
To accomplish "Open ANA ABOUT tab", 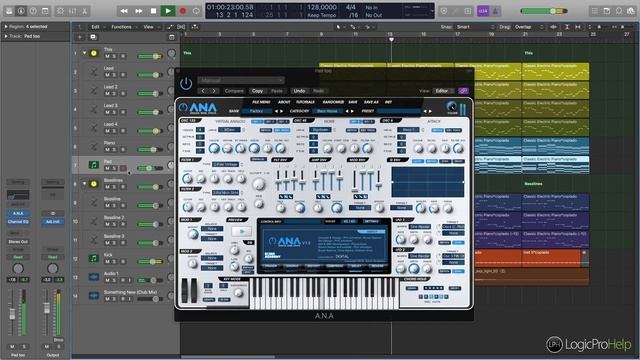I will pos(284,102).
